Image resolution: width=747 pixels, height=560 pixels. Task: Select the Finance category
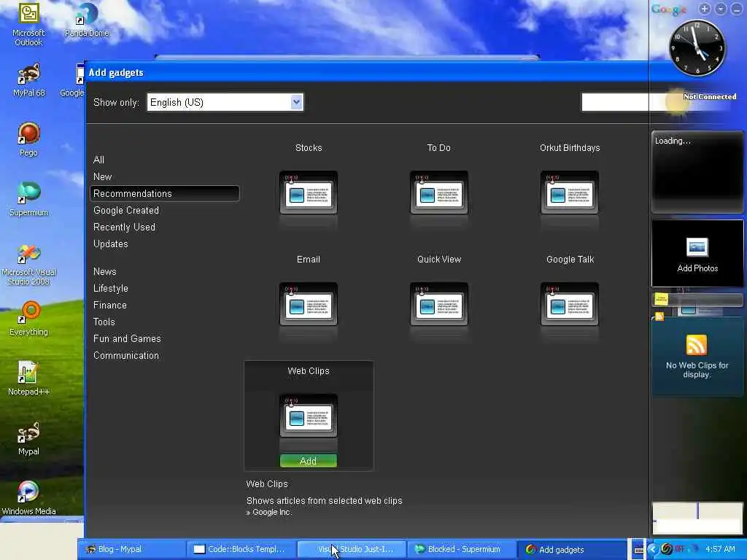tap(109, 306)
